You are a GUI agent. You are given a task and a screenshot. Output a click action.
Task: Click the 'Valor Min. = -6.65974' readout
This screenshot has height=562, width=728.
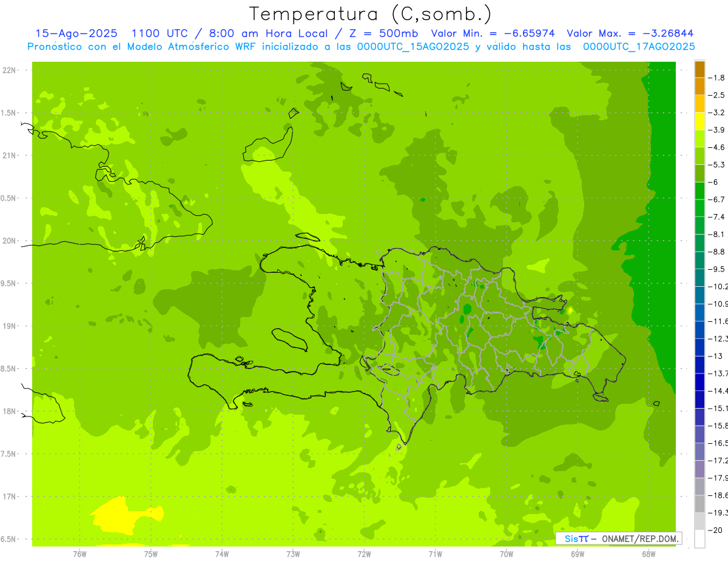pos(493,33)
